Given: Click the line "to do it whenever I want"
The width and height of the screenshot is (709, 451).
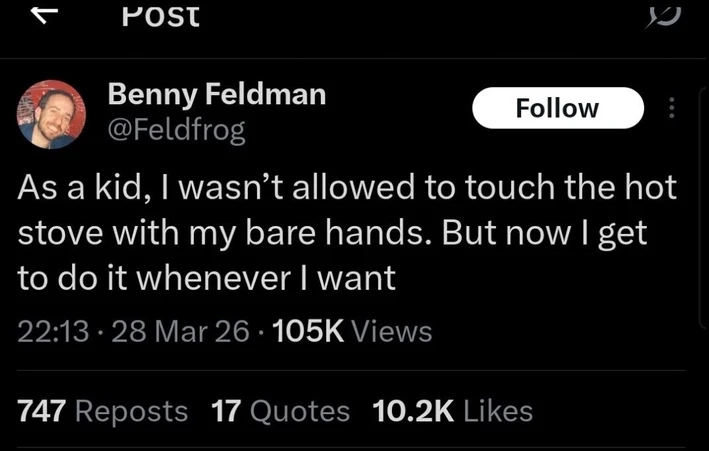Looking at the screenshot, I should (x=207, y=278).
